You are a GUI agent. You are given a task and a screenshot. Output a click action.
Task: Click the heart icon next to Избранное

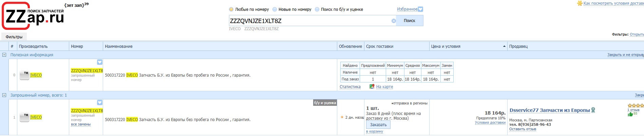(420, 9)
